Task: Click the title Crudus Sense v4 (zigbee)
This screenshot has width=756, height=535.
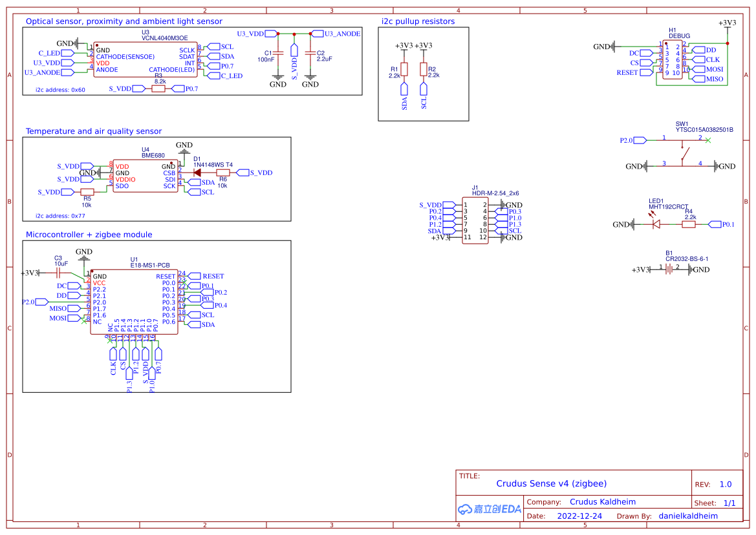Action: click(551, 483)
